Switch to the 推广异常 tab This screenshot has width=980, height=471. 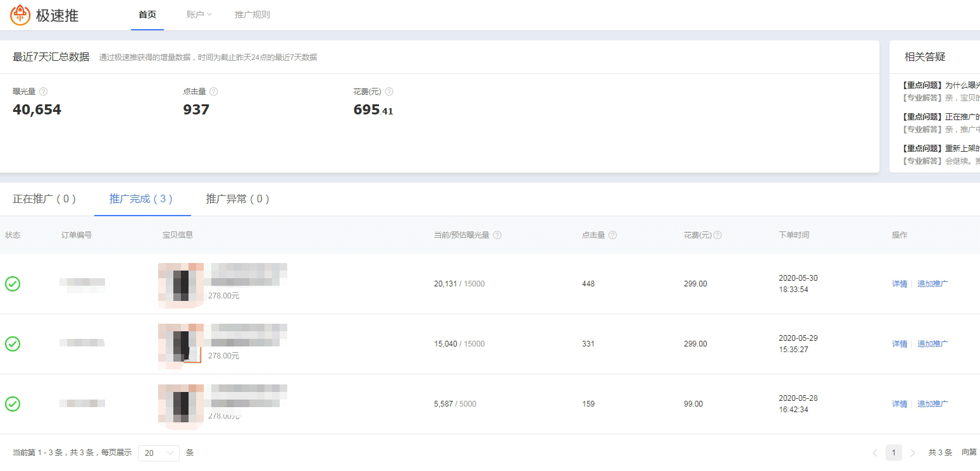[x=238, y=199]
